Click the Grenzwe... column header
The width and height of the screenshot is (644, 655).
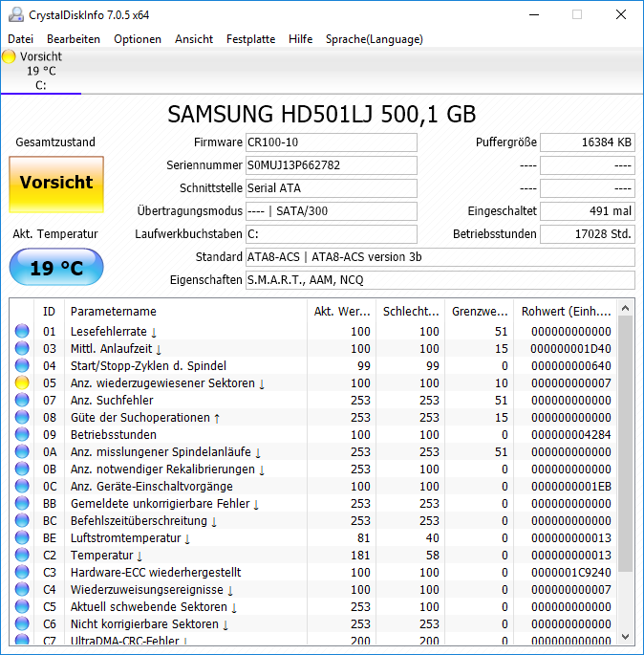(x=479, y=311)
